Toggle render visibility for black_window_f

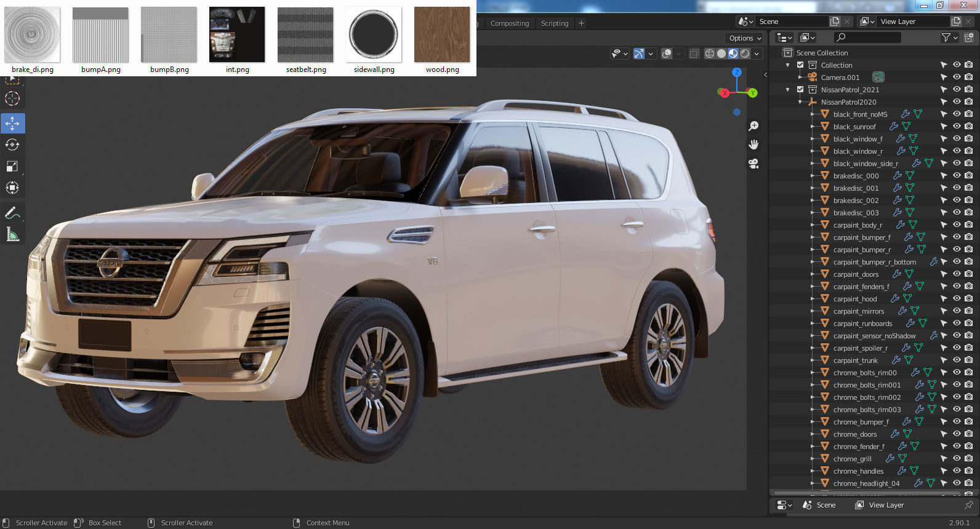coord(969,138)
